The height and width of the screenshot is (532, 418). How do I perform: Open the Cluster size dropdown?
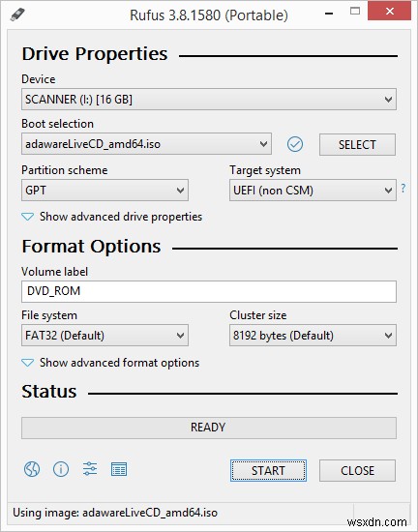[x=313, y=336]
